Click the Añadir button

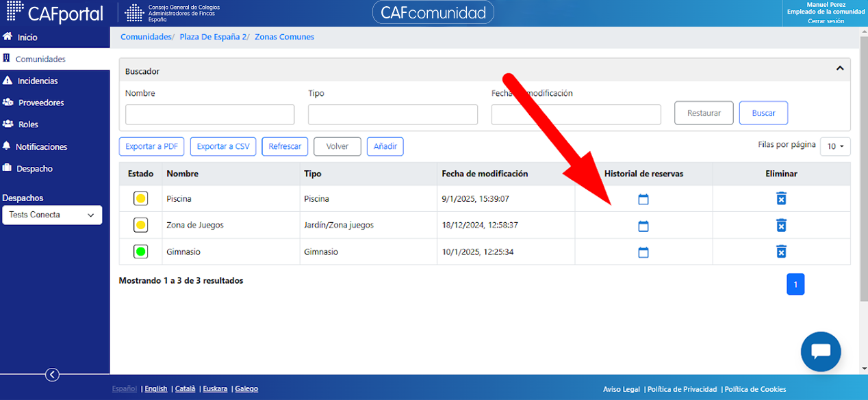385,146
